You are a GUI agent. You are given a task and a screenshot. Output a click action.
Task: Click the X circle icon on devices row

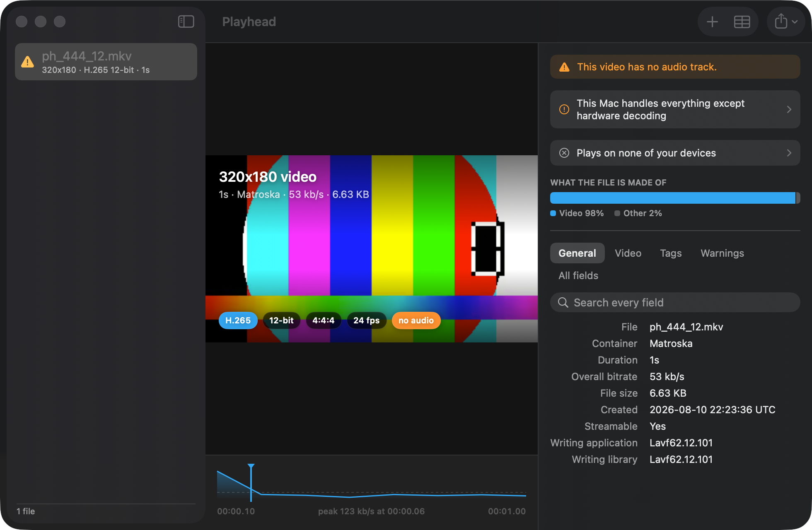point(564,153)
